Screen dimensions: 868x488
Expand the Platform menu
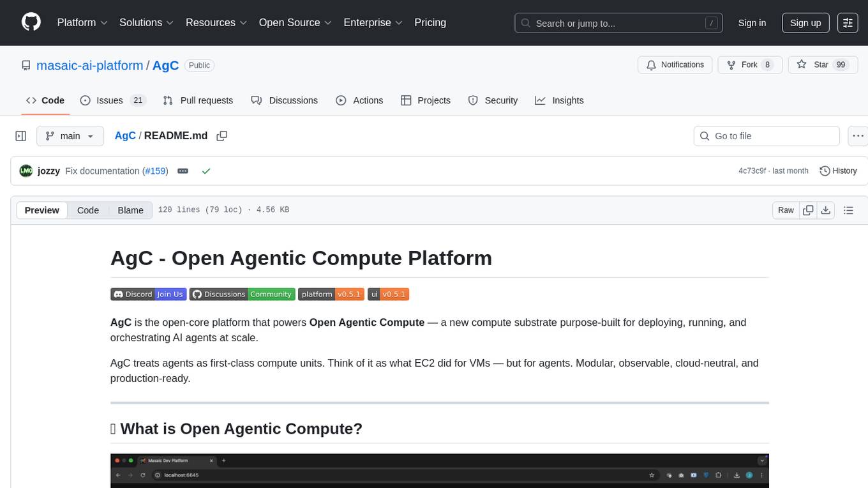point(82,22)
